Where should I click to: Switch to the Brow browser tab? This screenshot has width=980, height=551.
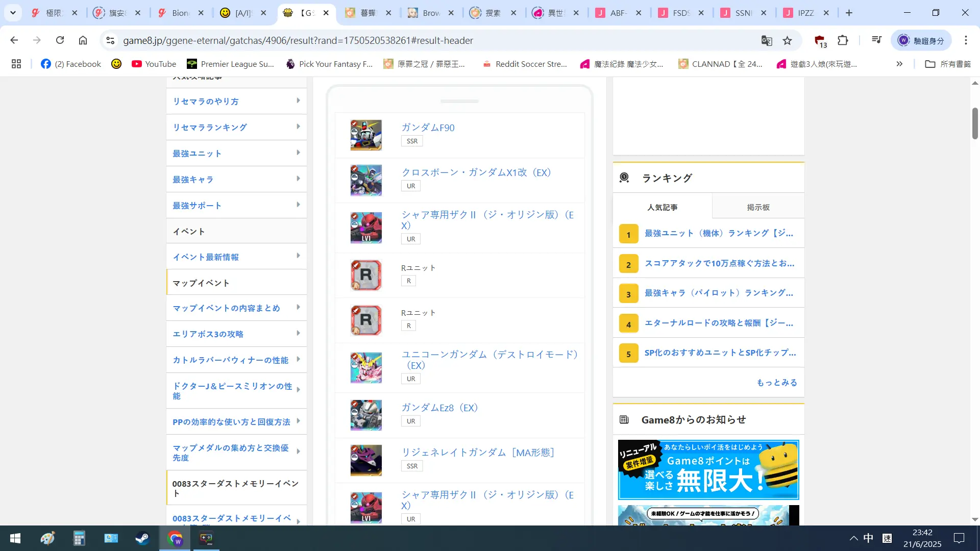tap(430, 13)
